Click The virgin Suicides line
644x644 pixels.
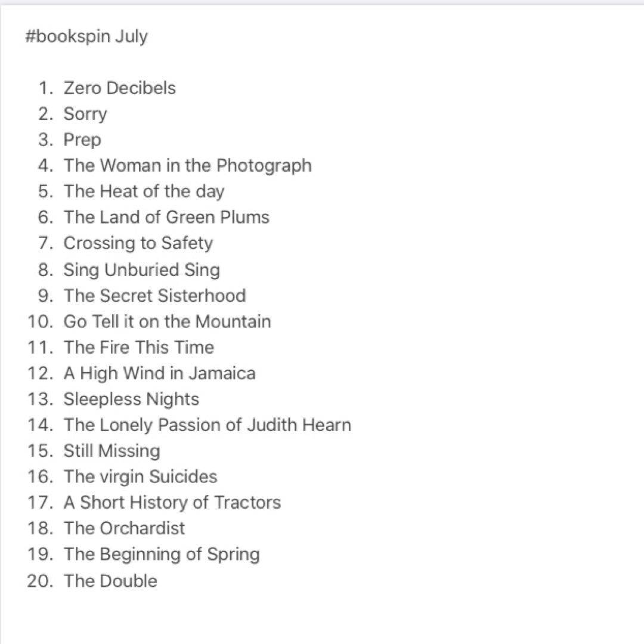point(140,476)
